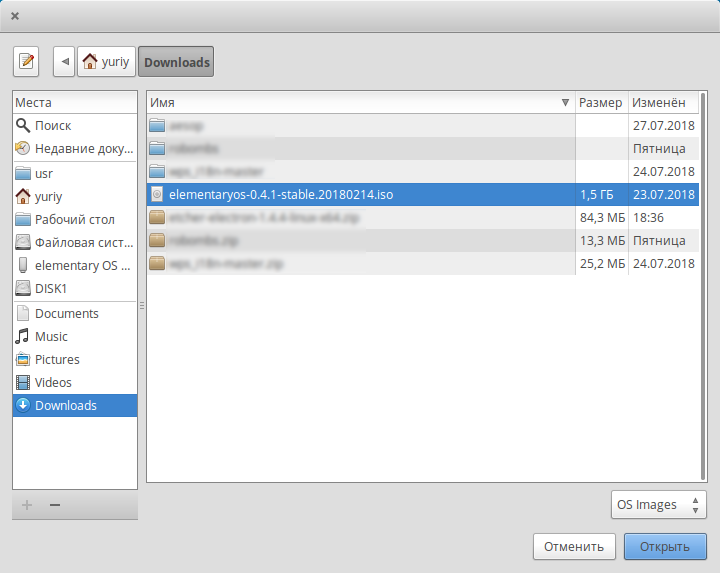Open Pictures bookmark in sidebar
720x573 pixels.
pyautogui.click(x=75, y=360)
